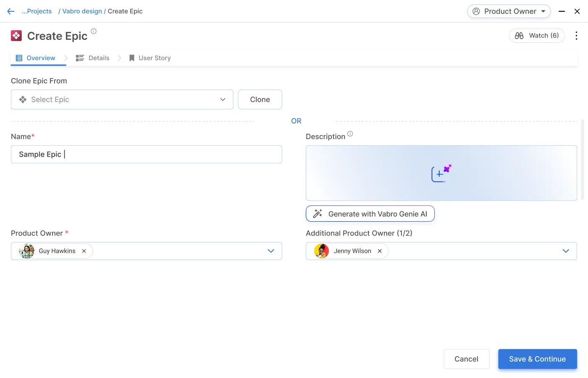Viewport: 588px width, 378px height.
Task: Click the Name input field
Action: (x=146, y=155)
